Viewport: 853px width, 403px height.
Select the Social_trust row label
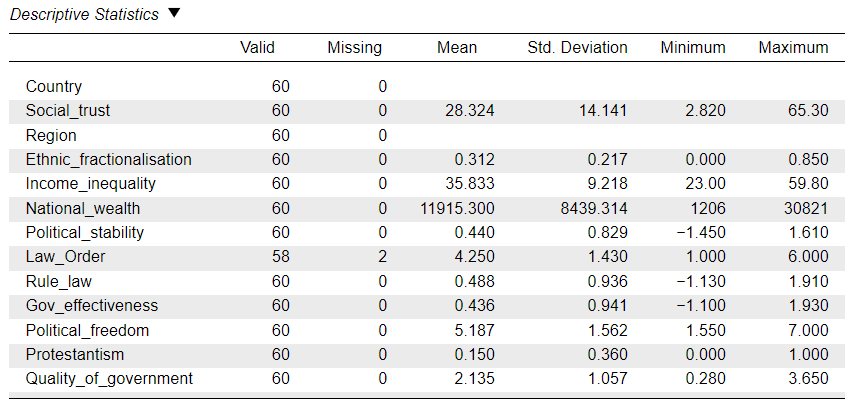coord(68,111)
